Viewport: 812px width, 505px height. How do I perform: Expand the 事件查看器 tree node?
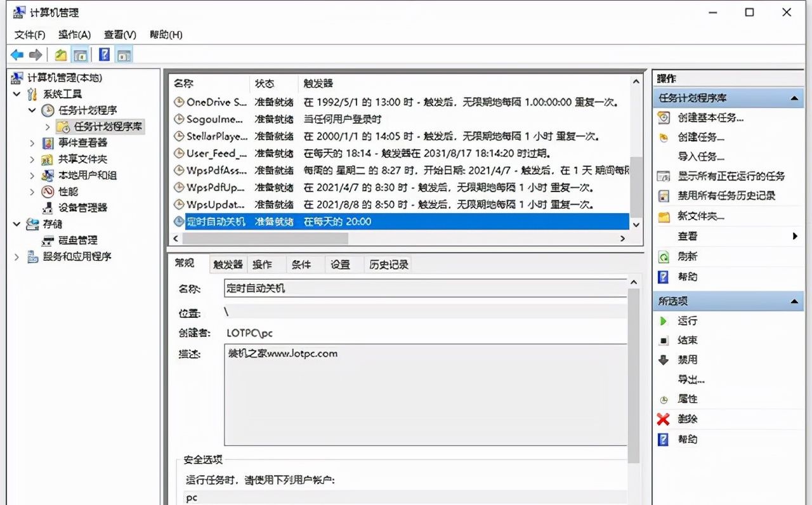click(32, 143)
